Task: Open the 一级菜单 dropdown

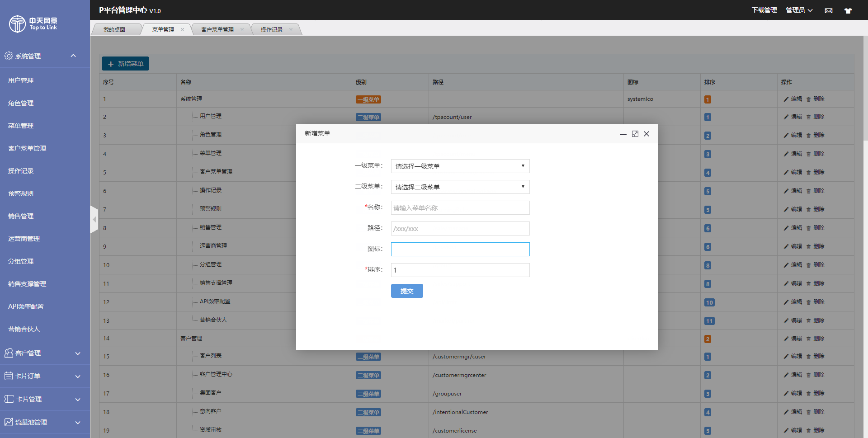Action: tap(460, 166)
